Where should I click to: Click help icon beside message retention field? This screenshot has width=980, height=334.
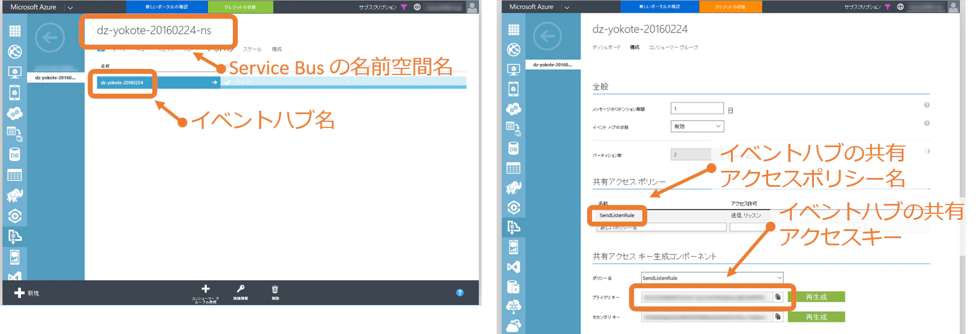[927, 105]
